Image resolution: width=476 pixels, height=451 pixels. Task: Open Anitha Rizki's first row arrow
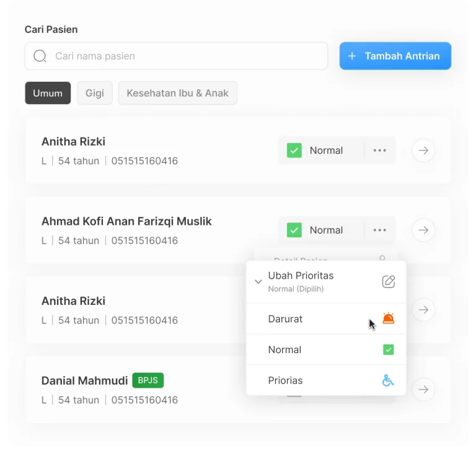coord(423,151)
